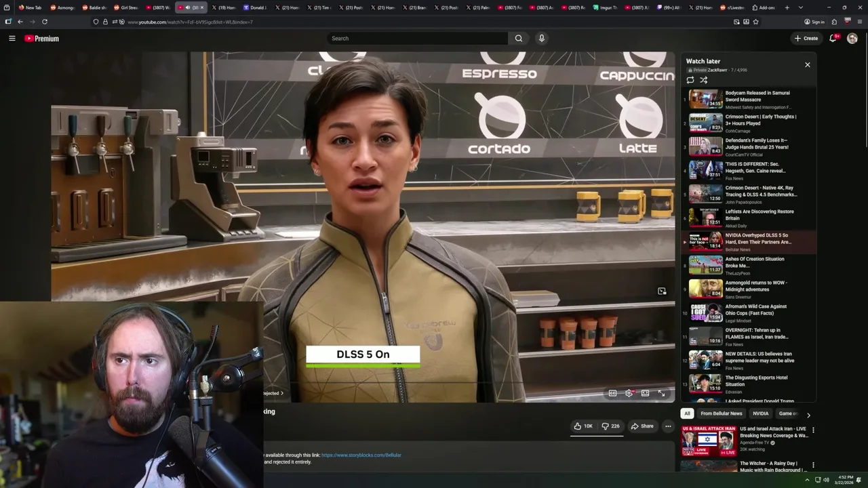The height and width of the screenshot is (488, 868).
Task: Play Leftists Are Discovering Restore Britain video
Action: point(749,218)
